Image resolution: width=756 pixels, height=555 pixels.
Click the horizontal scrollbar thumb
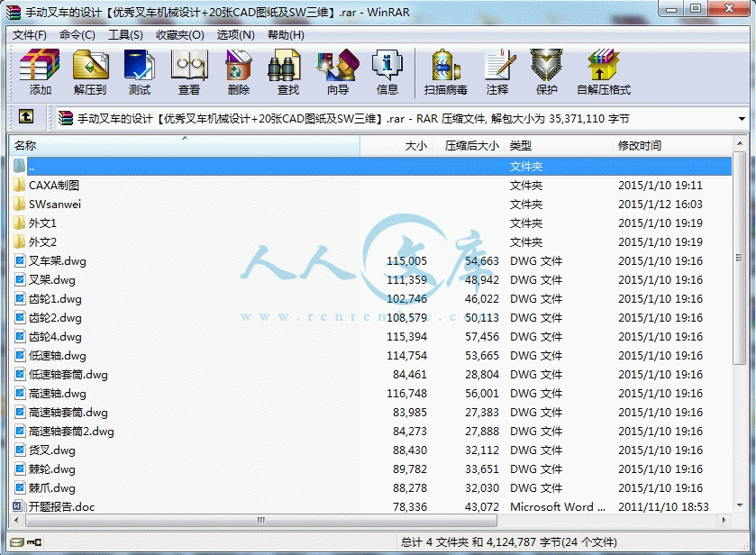click(260, 520)
